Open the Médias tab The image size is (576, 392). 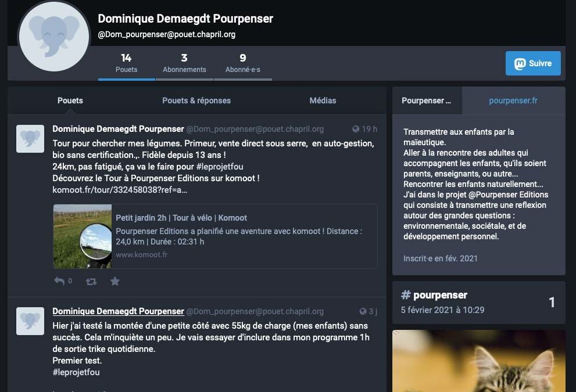pos(323,100)
